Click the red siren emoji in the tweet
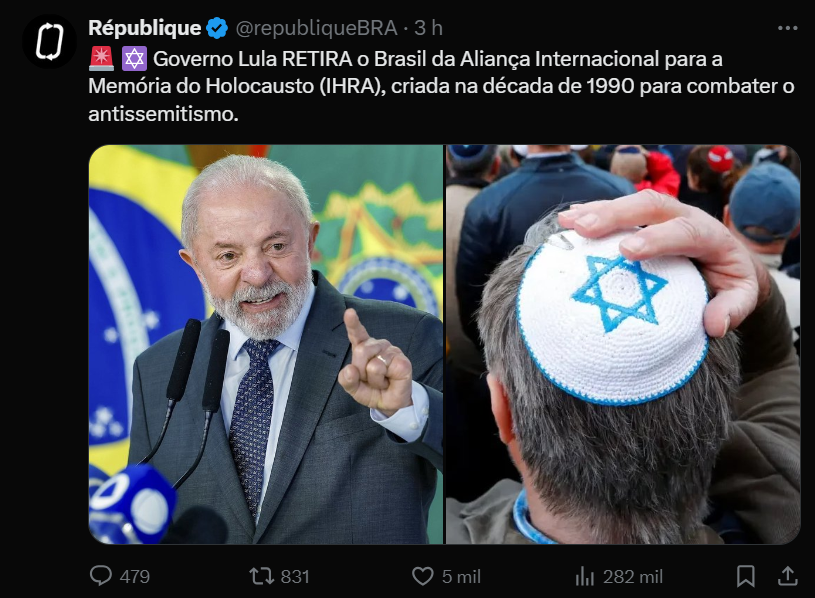Screen dimensions: 815x598 click(101, 59)
